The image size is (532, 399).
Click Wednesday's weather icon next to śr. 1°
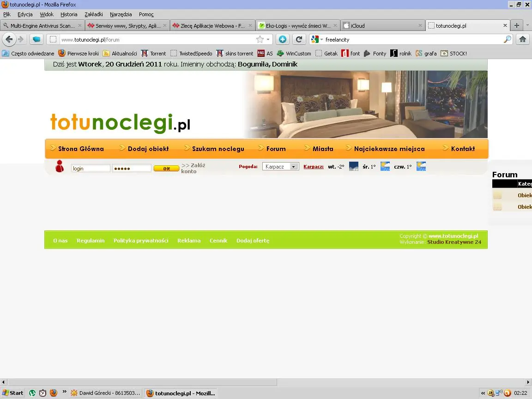point(385,166)
